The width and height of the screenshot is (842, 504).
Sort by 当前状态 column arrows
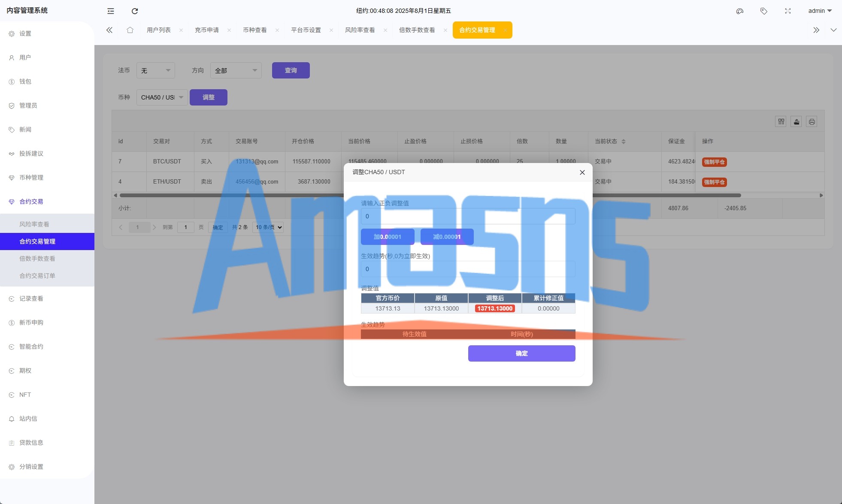(624, 142)
